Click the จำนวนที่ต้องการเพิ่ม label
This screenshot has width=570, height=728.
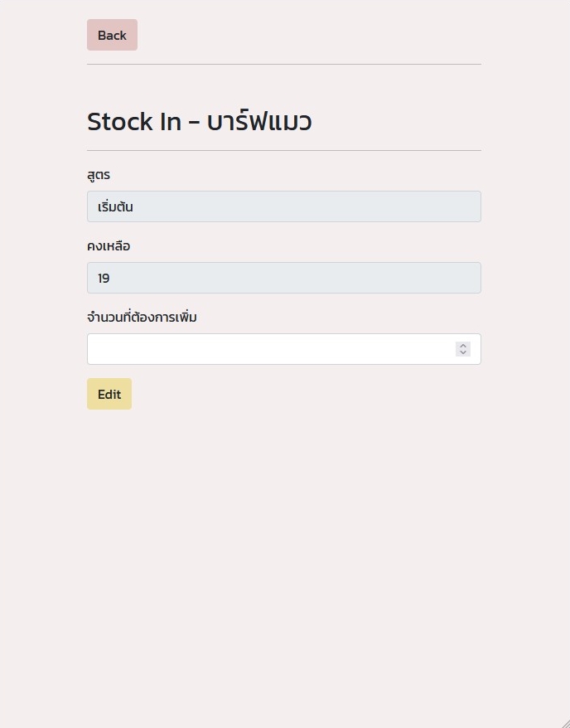[x=141, y=317]
